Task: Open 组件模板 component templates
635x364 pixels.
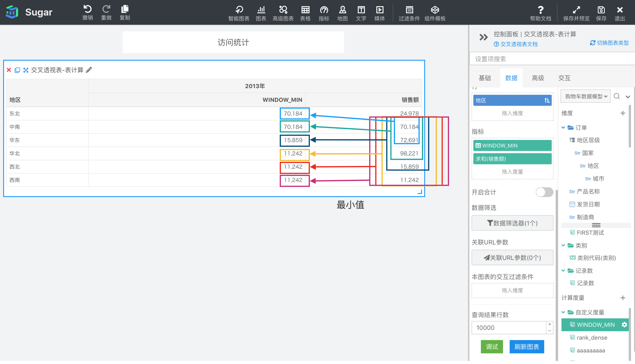Action: point(435,13)
